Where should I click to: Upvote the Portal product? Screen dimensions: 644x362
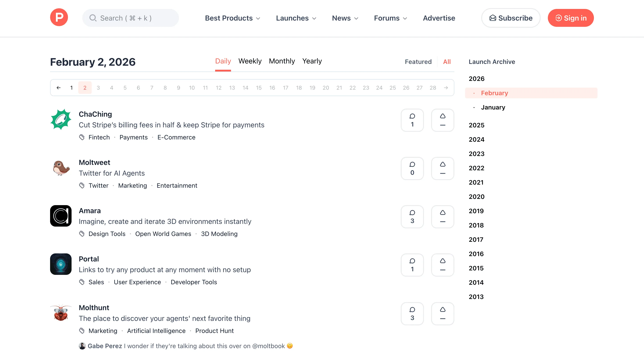(x=442, y=265)
